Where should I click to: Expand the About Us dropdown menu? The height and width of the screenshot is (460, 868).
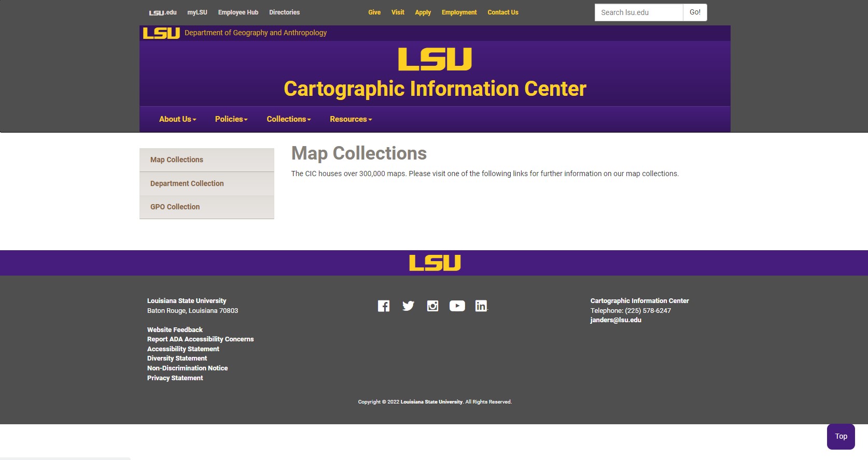pyautogui.click(x=178, y=119)
